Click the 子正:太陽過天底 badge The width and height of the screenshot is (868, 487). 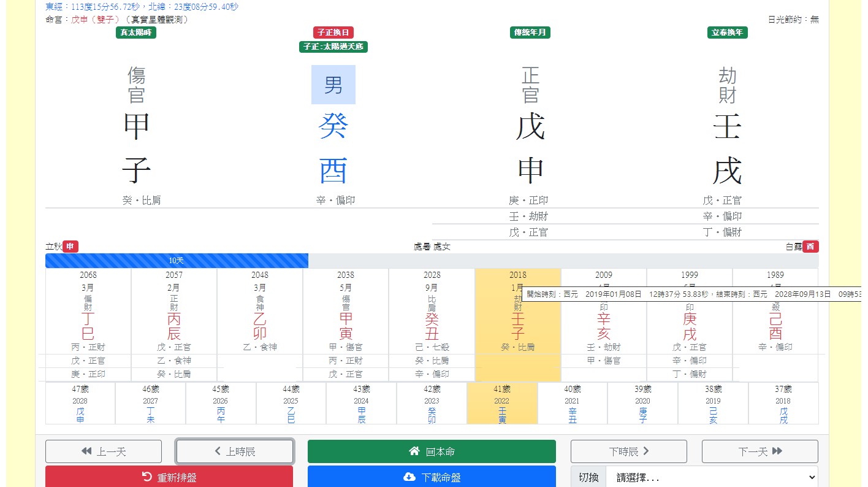click(333, 47)
